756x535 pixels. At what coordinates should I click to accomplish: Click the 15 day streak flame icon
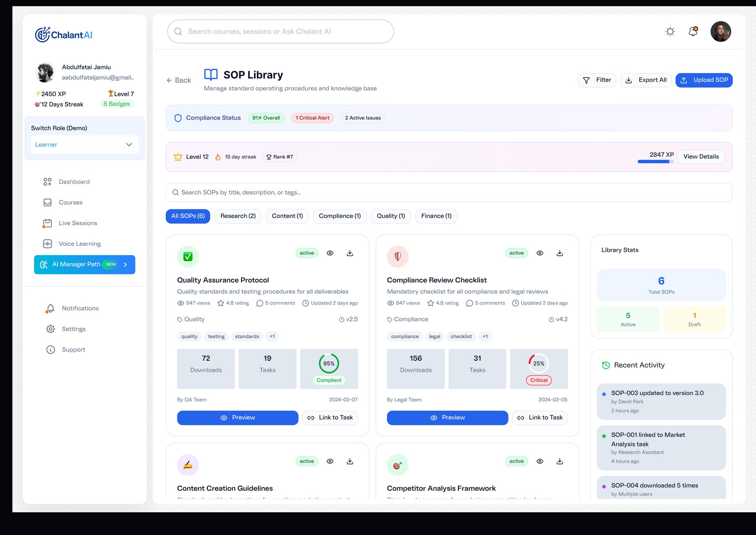pos(218,157)
